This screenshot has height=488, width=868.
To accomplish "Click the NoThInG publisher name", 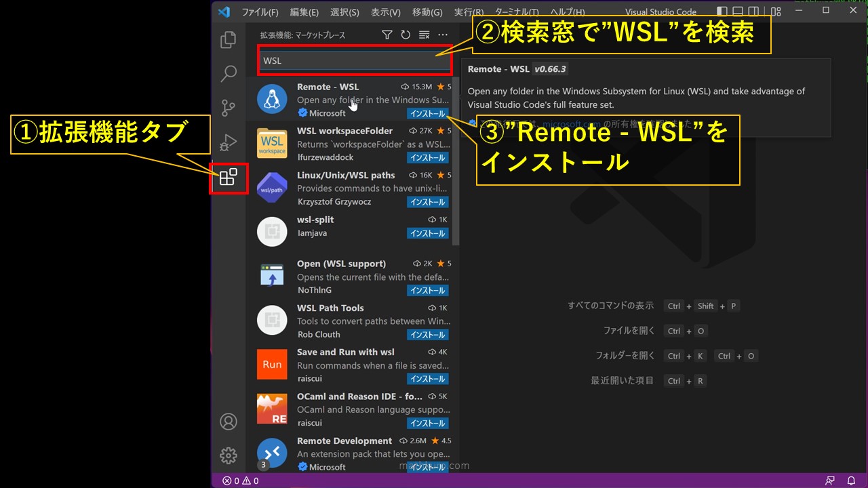I will (x=315, y=290).
